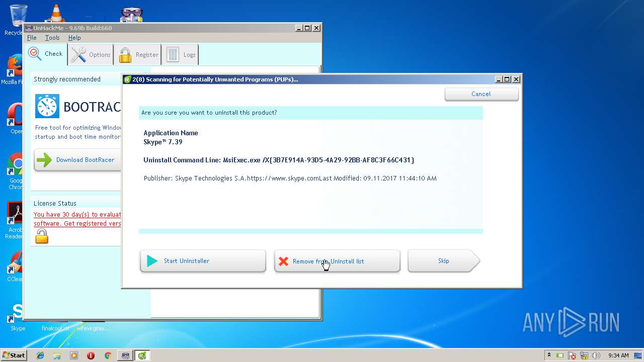The image size is (644, 362).
Task: Open Windows Explorer folder taskbar icon
Action: (57, 355)
